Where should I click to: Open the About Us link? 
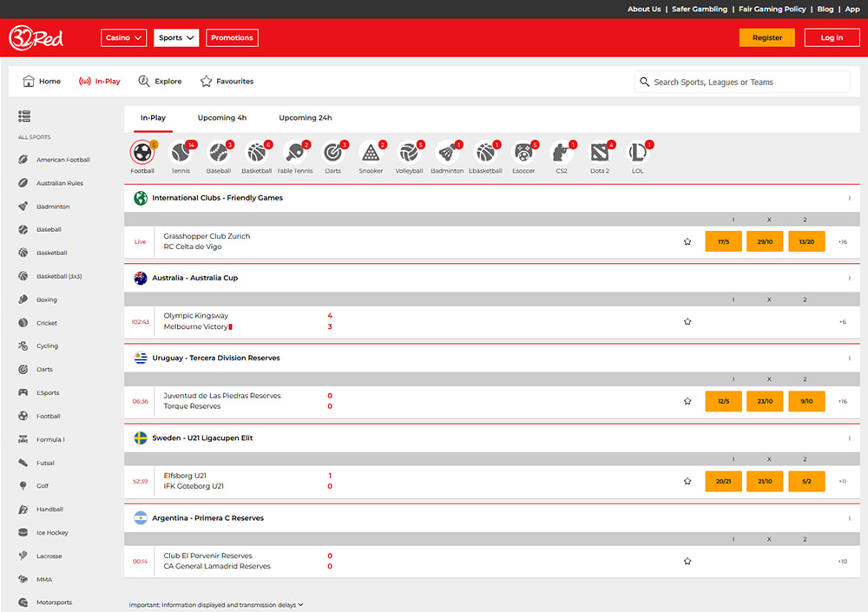[x=644, y=9]
